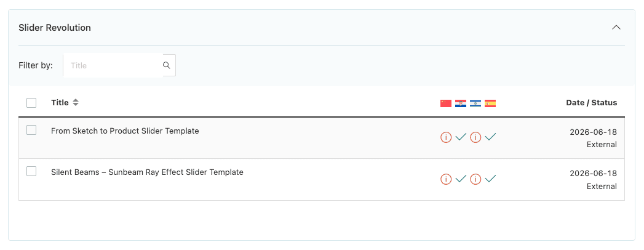The width and height of the screenshot is (644, 250).
Task: Select the From Sketch to Product checkbox
Action: point(31,131)
